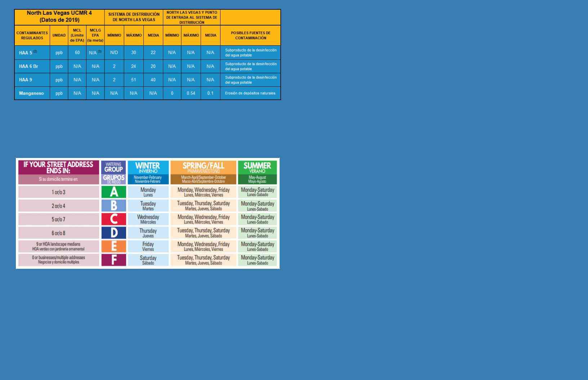Click the maximum value '51' for HAA 9

coord(134,80)
